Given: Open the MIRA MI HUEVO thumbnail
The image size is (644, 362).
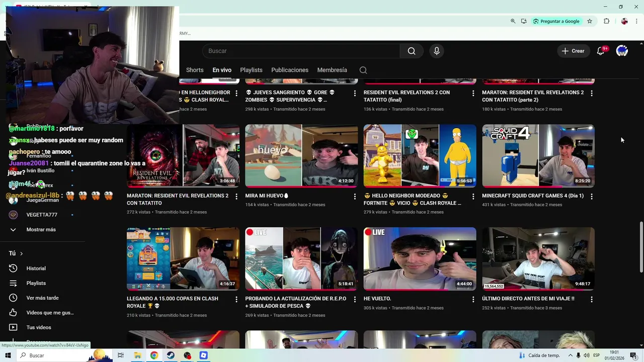Looking at the screenshot, I should tap(301, 156).
